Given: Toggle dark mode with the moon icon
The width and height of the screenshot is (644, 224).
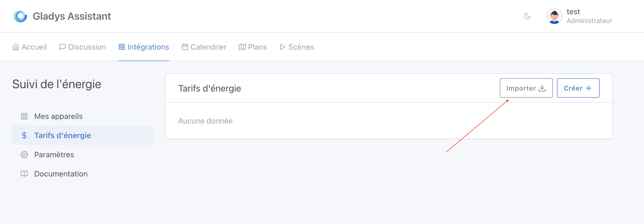Looking at the screenshot, I should tap(528, 16).
